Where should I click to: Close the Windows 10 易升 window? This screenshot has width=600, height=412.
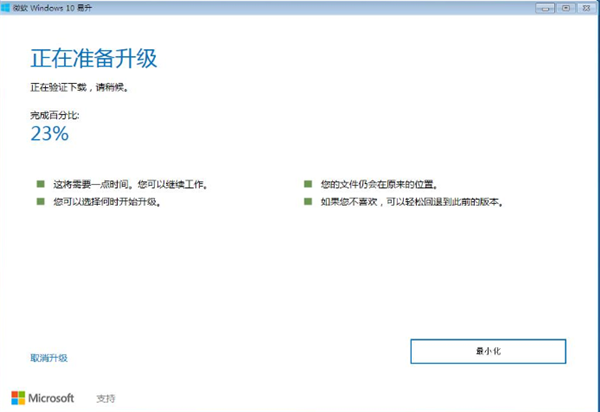pos(586,7)
